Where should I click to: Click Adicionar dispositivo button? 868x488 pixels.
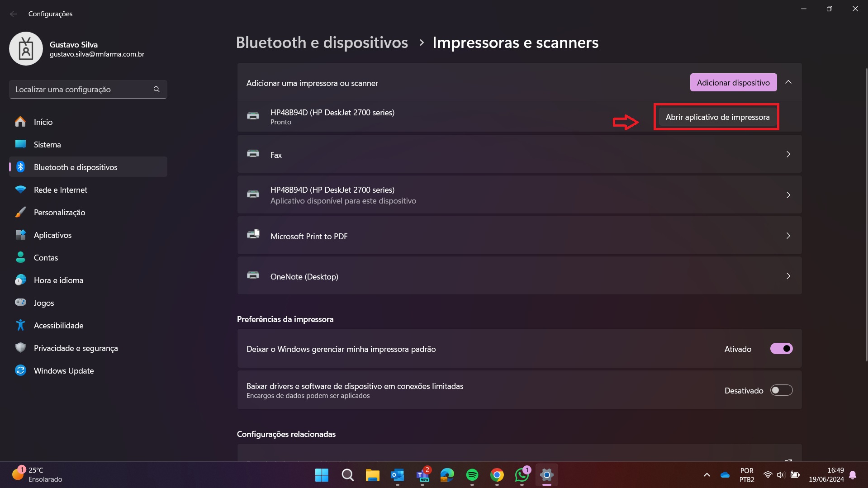pyautogui.click(x=733, y=83)
